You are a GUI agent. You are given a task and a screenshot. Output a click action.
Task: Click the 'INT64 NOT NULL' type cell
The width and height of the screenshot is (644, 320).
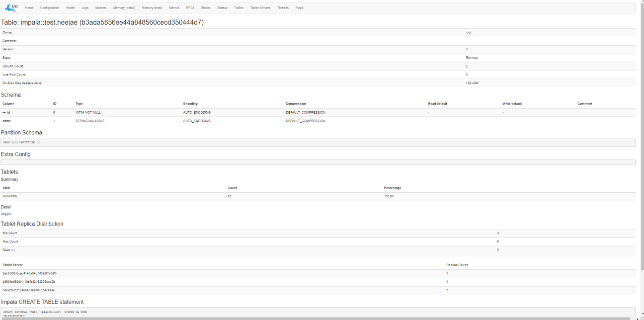[x=88, y=112]
